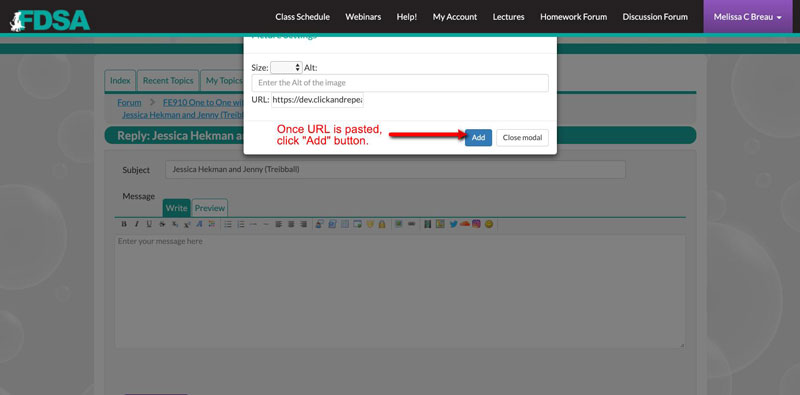Select the Write tab
The height and width of the screenshot is (395, 800).
click(177, 208)
